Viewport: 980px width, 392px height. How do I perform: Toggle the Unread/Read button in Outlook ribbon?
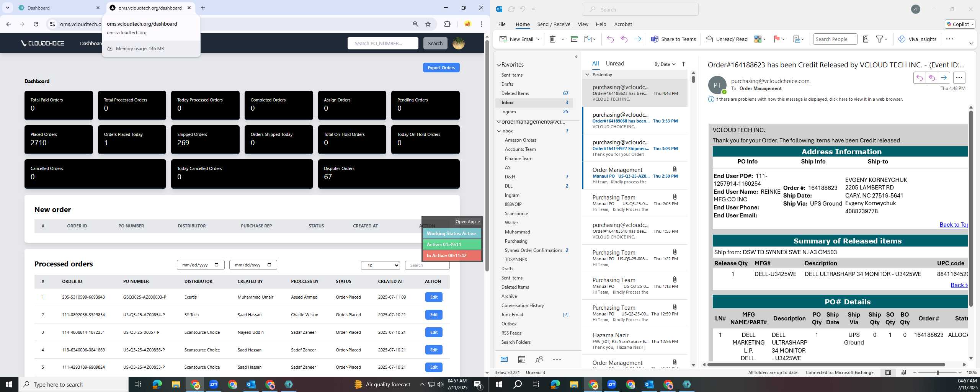(x=727, y=39)
